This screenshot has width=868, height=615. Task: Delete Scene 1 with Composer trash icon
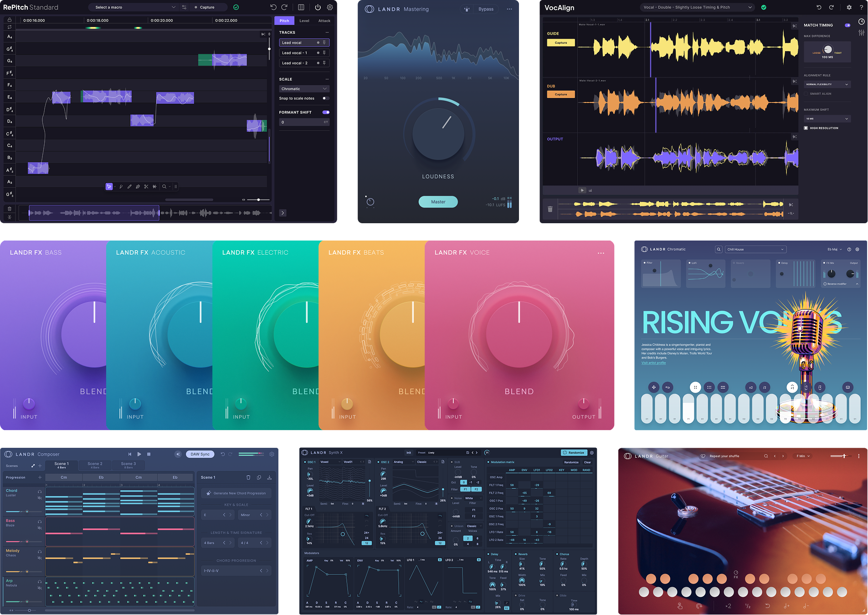click(248, 477)
